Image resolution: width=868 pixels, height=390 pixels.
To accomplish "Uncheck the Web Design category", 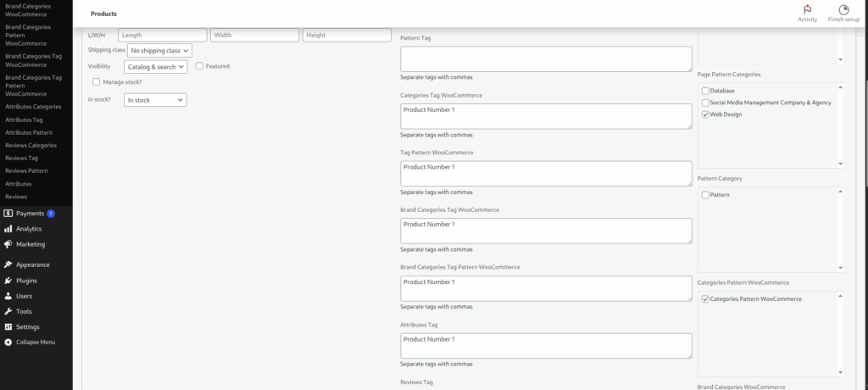I will (705, 114).
